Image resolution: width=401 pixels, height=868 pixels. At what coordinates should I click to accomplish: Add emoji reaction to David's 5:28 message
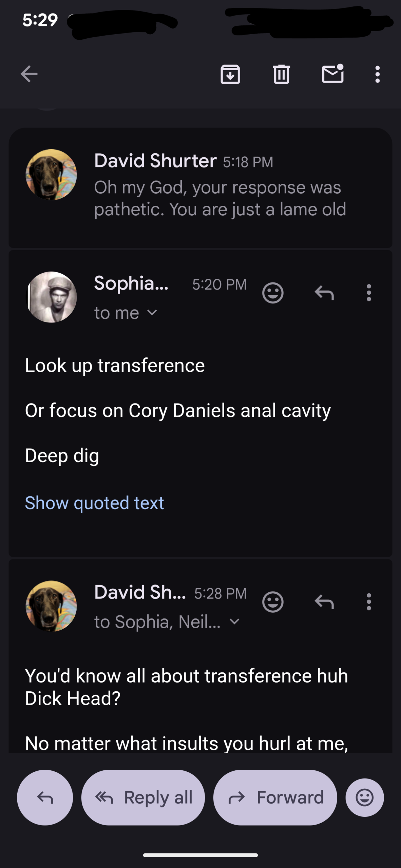click(x=273, y=602)
